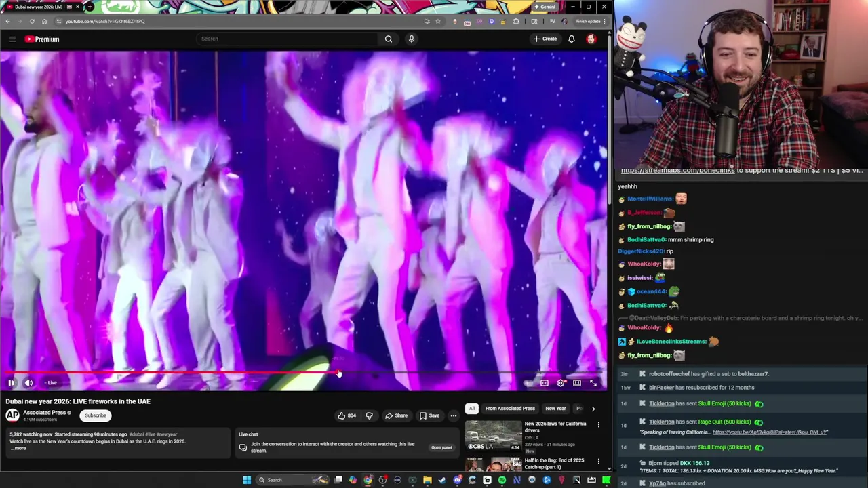The height and width of the screenshot is (488, 868).
Task: Enter fullscreen video mode
Action: 593,383
